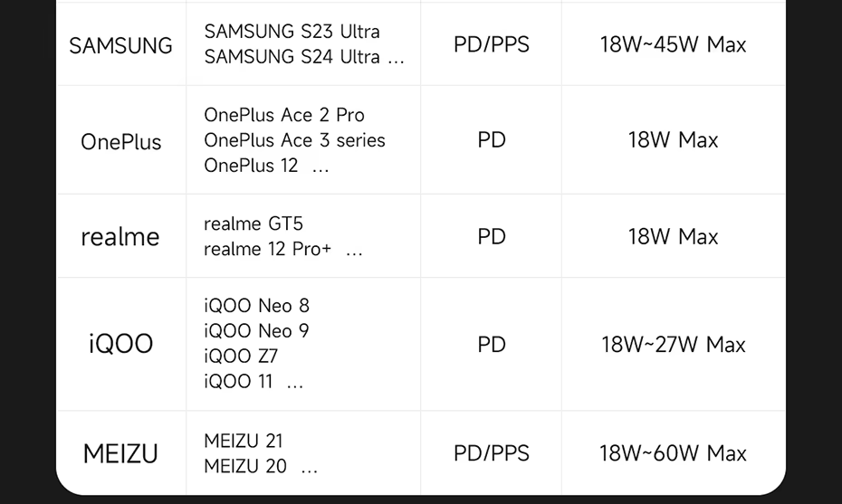Select the 18W~45W Max wattage cell

[673, 44]
